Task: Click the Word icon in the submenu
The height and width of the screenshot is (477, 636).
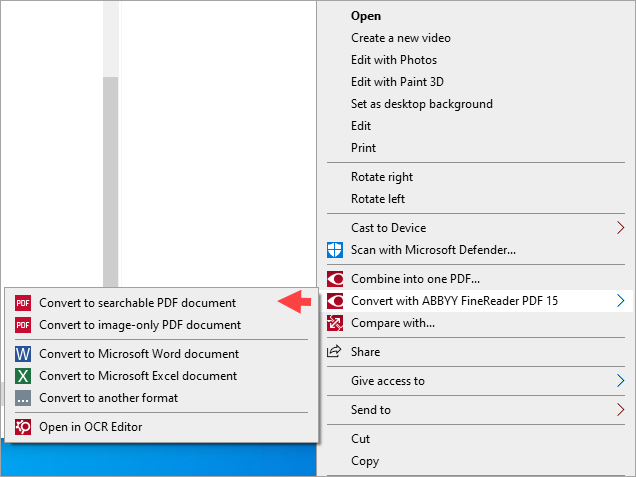Action: [22, 354]
